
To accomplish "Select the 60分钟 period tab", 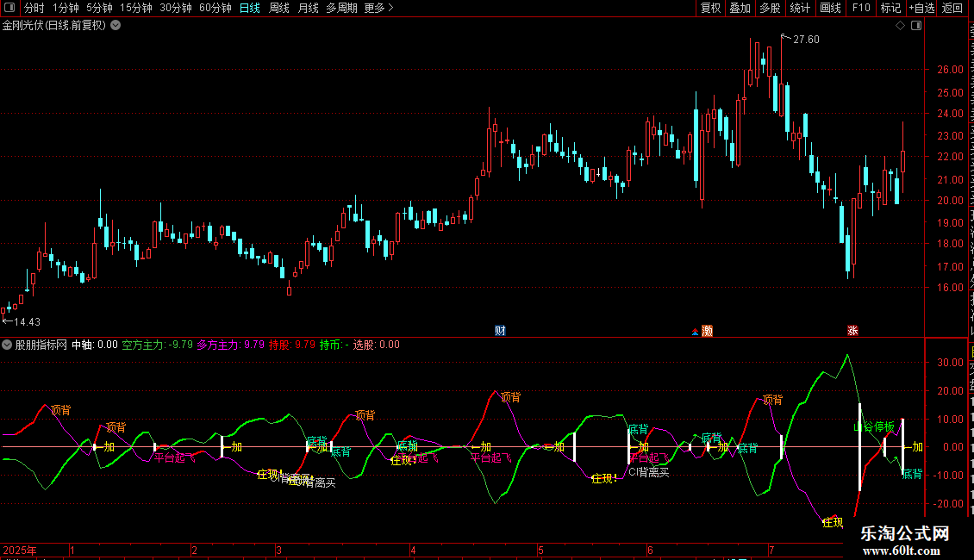I will point(215,8).
